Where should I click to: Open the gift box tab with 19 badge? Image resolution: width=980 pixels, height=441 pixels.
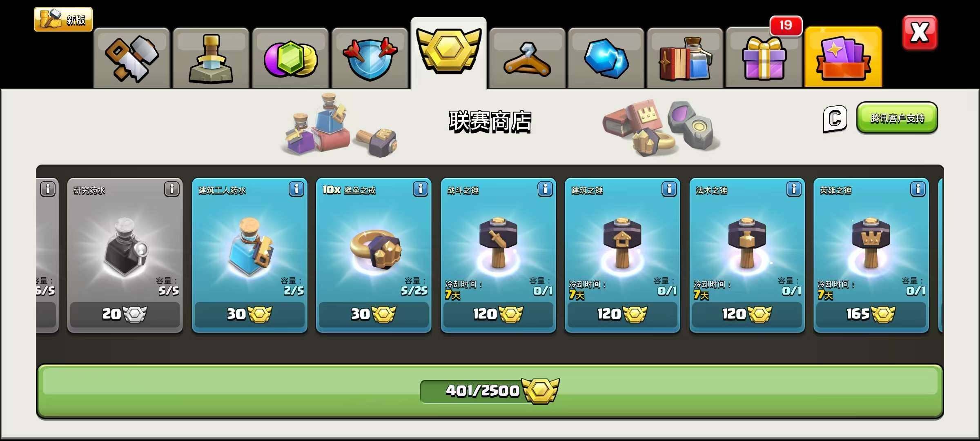point(764,58)
